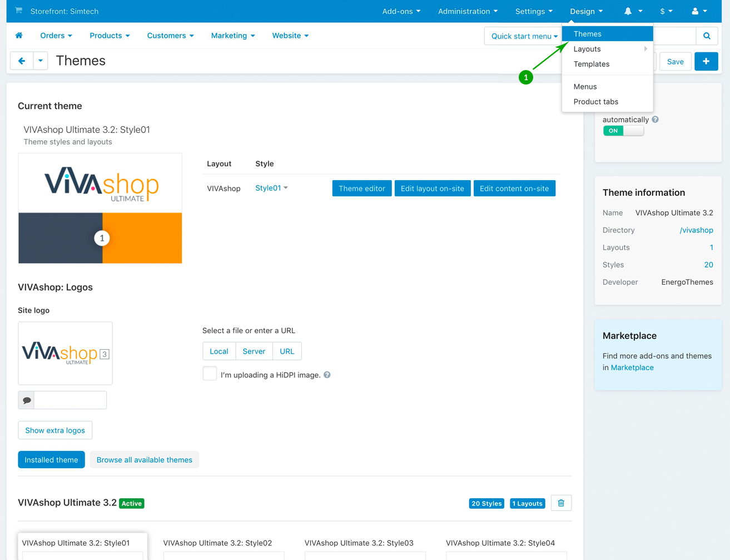Click the home icon in navigation bar
Image resolution: width=730 pixels, height=560 pixels.
pyautogui.click(x=19, y=36)
